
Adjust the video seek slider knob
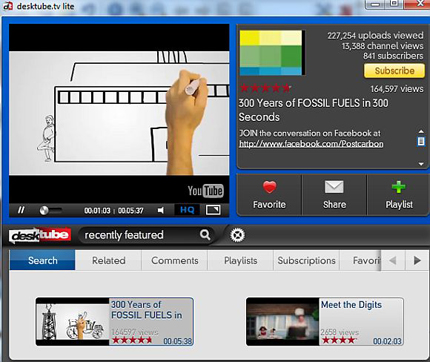click(x=44, y=210)
